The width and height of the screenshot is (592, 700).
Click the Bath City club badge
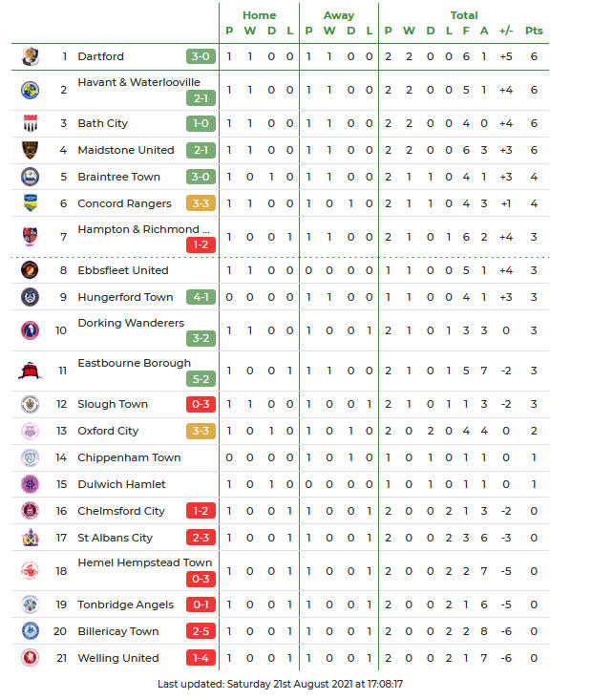point(30,123)
